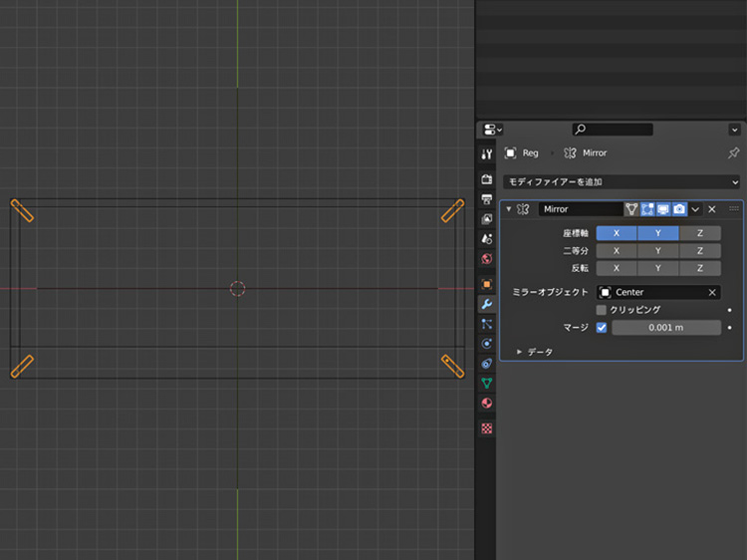
Task: Open the Material properties tab
Action: coord(486,404)
